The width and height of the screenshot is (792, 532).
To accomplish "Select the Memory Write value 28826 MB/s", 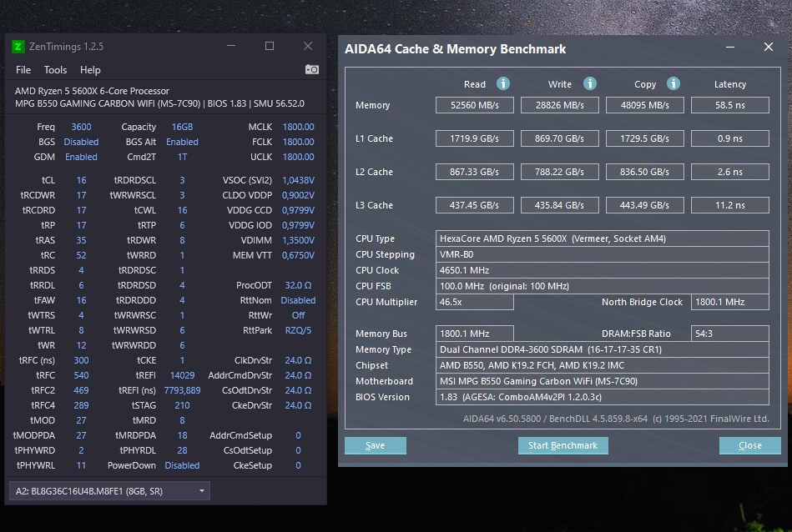I will (560, 105).
